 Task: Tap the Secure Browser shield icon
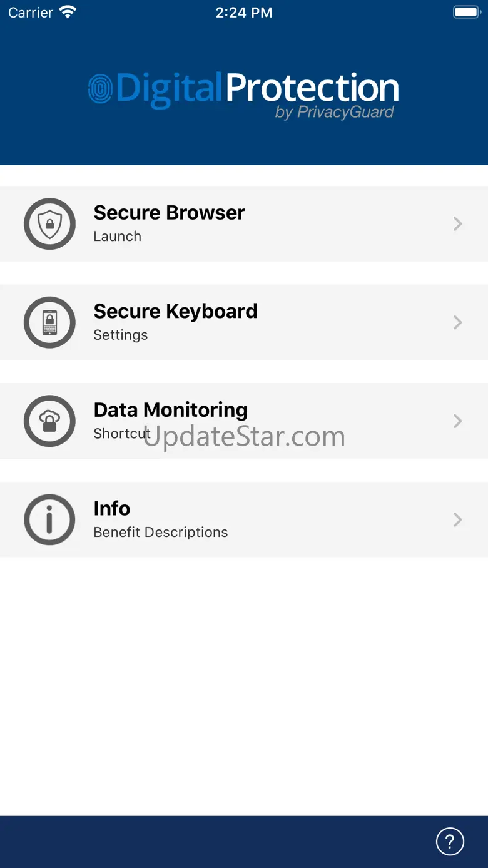coord(49,224)
